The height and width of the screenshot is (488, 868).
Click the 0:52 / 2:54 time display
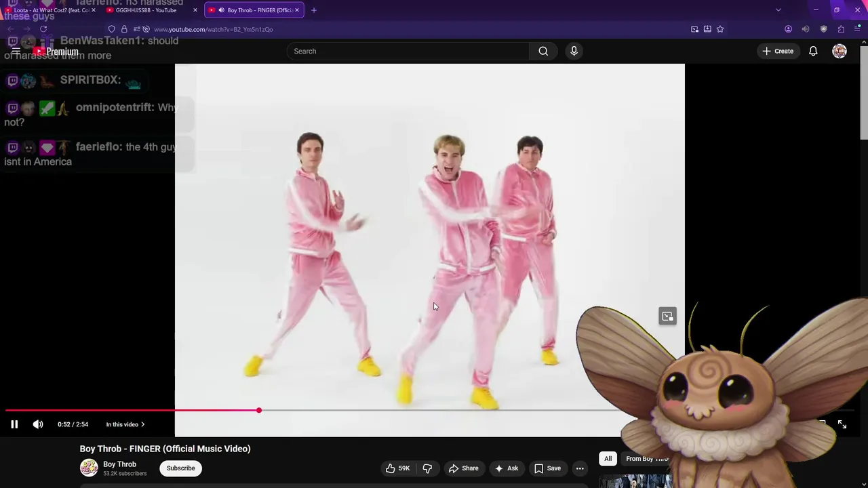[x=73, y=424]
